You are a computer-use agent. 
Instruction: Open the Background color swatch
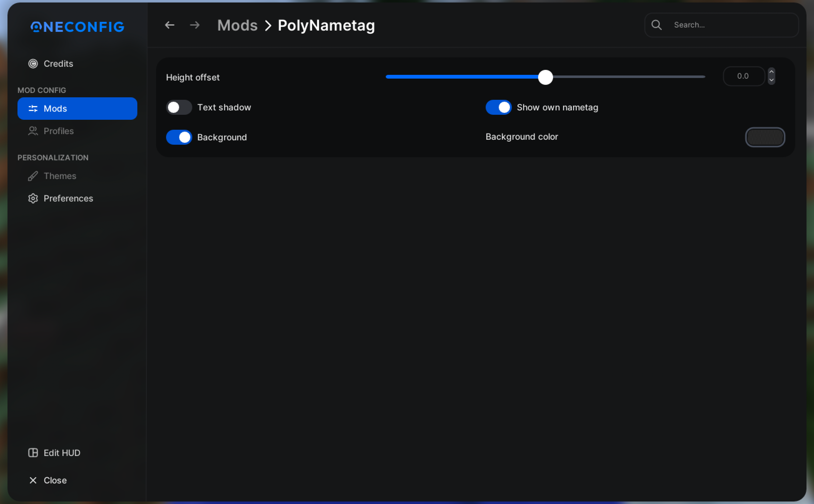765,137
